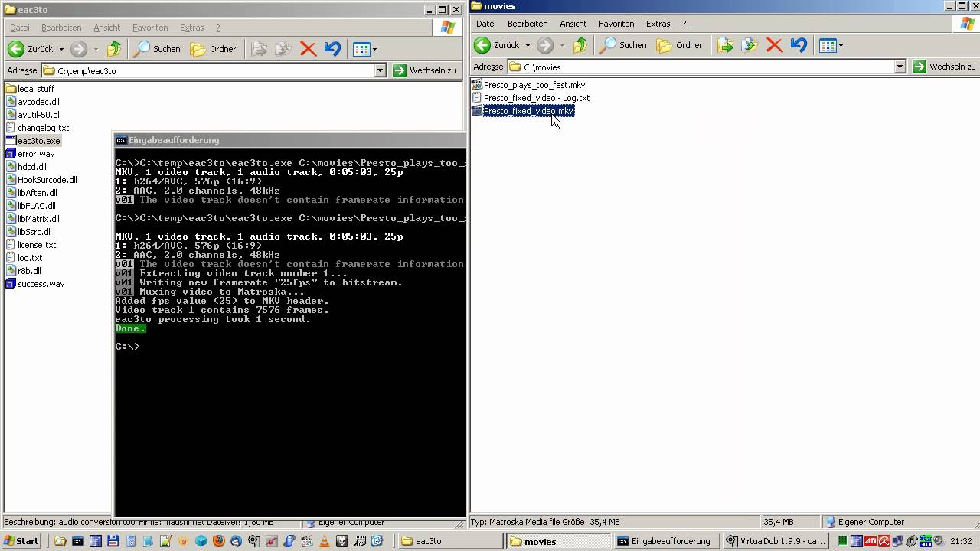Image resolution: width=980 pixels, height=551 pixels.
Task: Launch VLC cone icon in quick launch
Action: pyautogui.click(x=324, y=541)
